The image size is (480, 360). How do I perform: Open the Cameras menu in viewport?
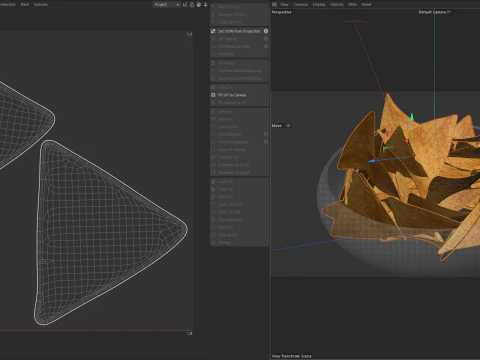tap(301, 4)
